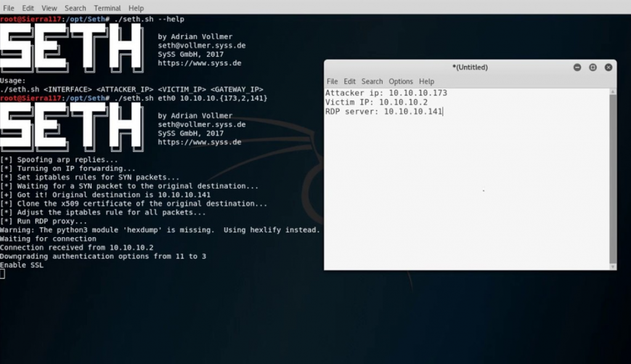Open the Terminal menu in terminal
The image size is (631, 364).
coord(107,8)
